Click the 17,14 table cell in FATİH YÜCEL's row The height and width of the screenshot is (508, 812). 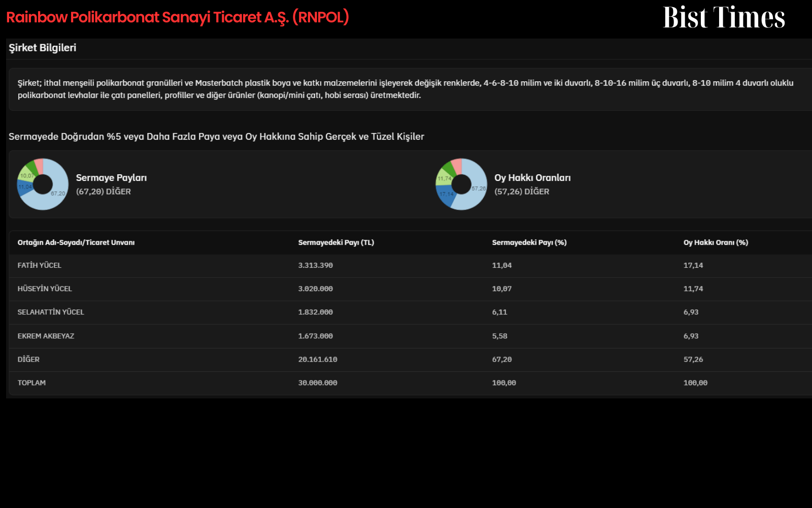tap(693, 265)
